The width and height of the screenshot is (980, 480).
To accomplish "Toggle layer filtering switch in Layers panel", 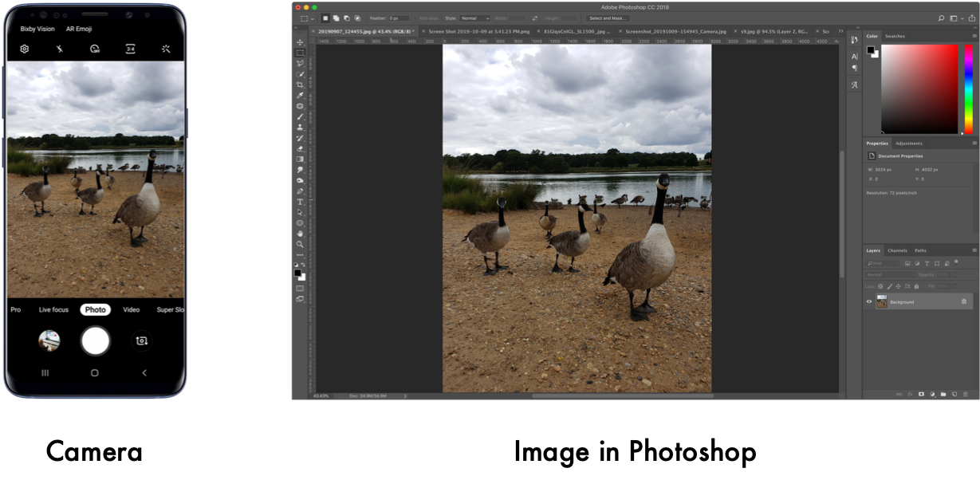I will tap(956, 262).
